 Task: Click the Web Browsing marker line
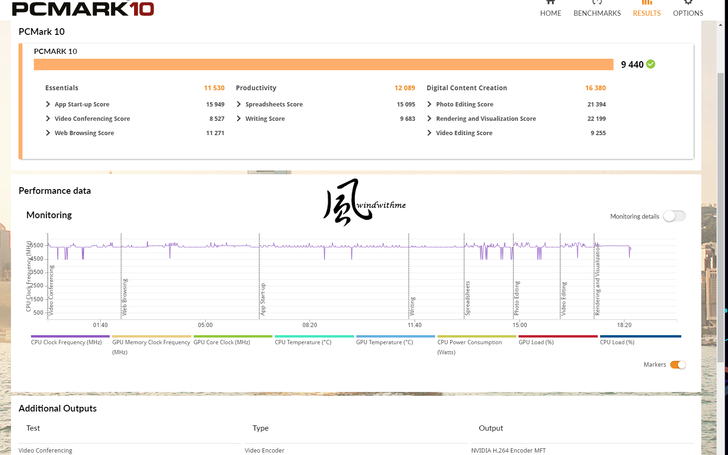click(122, 276)
